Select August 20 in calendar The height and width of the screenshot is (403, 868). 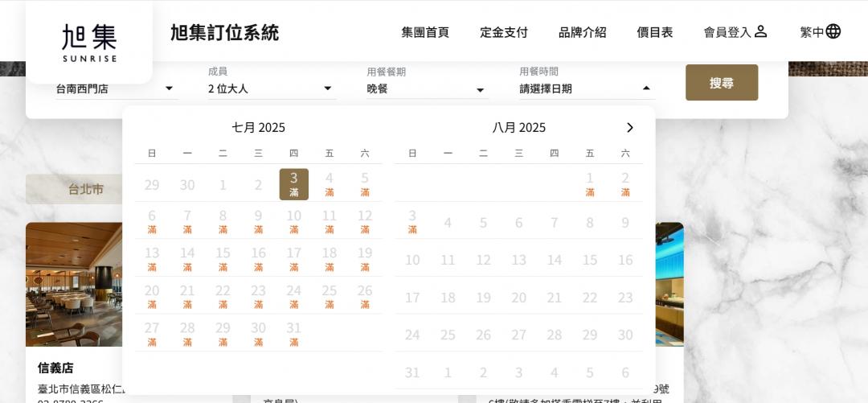click(518, 298)
